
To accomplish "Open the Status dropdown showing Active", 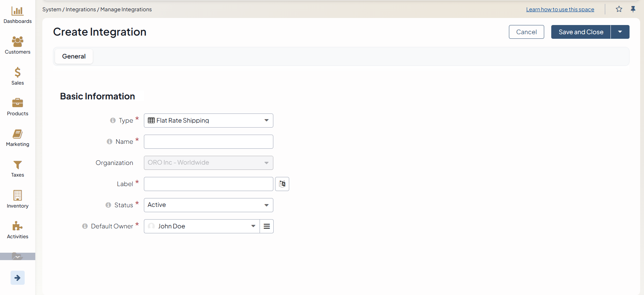I will 208,205.
